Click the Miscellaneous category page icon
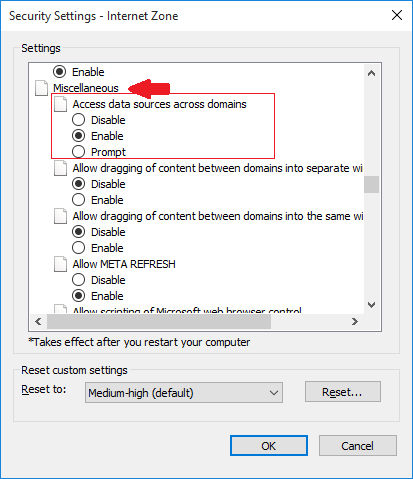 click(x=42, y=88)
